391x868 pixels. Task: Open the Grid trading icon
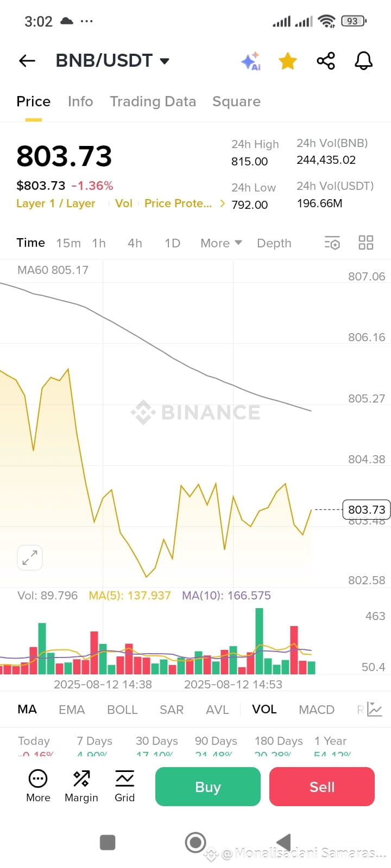(124, 786)
